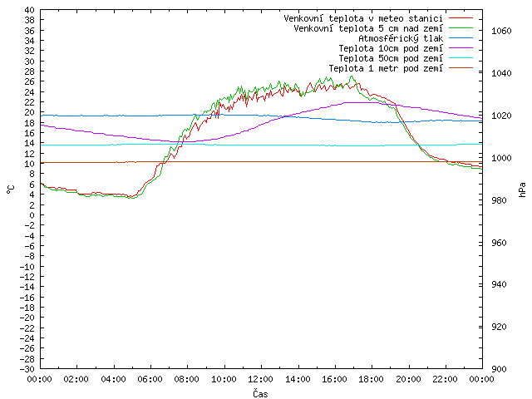Click the 980 pressure axis label
532x399 pixels.
coord(499,200)
